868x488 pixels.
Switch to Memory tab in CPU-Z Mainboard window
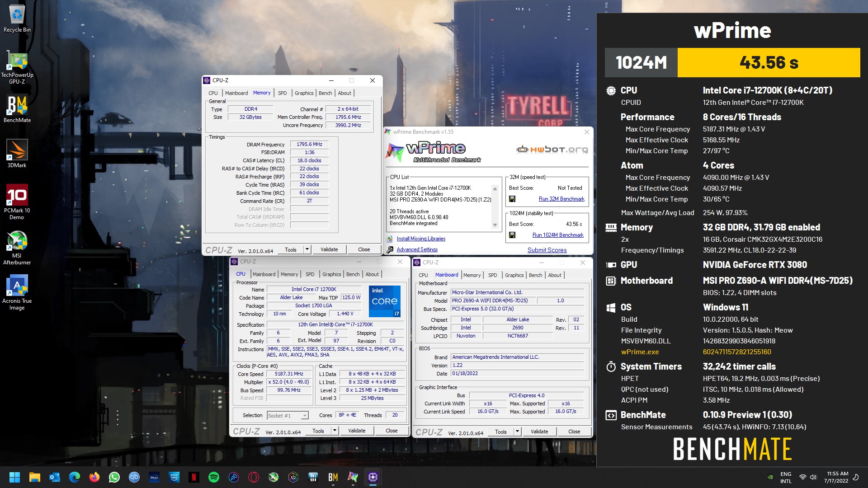tap(472, 275)
